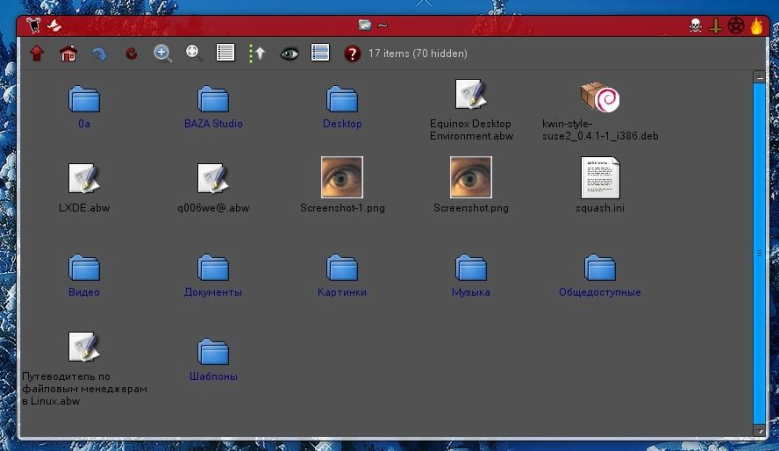The image size is (779, 451).
Task: Select the kwin-style-suse2 deb package
Action: (x=600, y=112)
